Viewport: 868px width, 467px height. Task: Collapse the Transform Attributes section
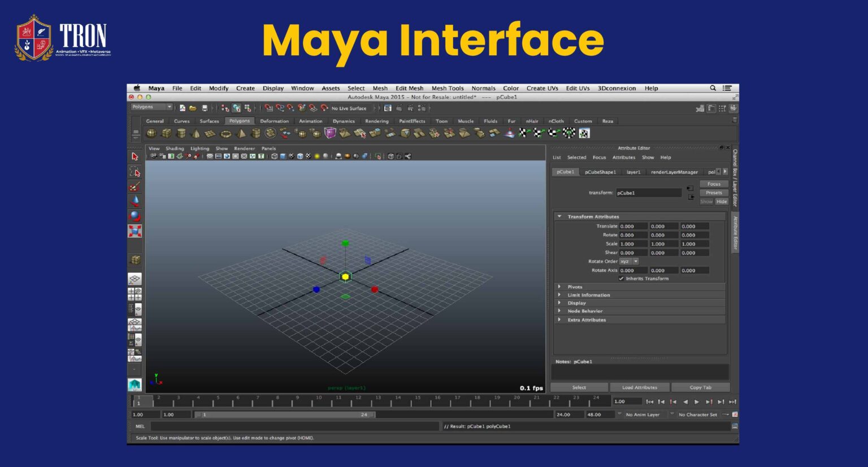tap(559, 216)
